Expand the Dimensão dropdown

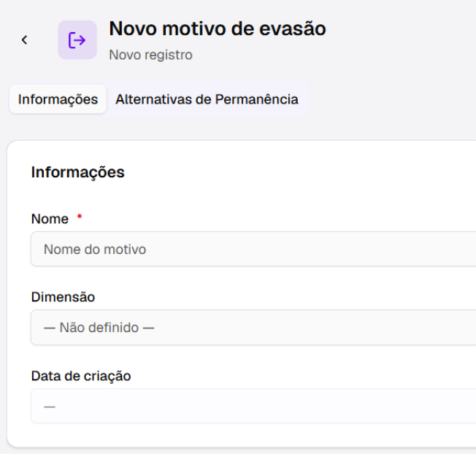253,328
